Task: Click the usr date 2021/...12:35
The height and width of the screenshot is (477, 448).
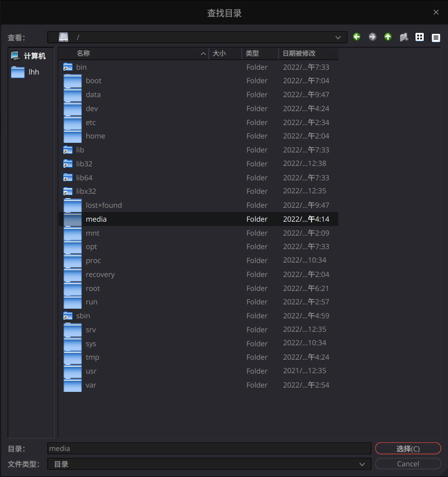Action: (305, 371)
